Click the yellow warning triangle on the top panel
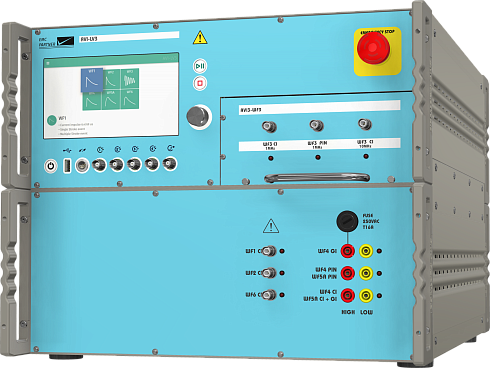The width and height of the screenshot is (490, 368). coord(200,38)
